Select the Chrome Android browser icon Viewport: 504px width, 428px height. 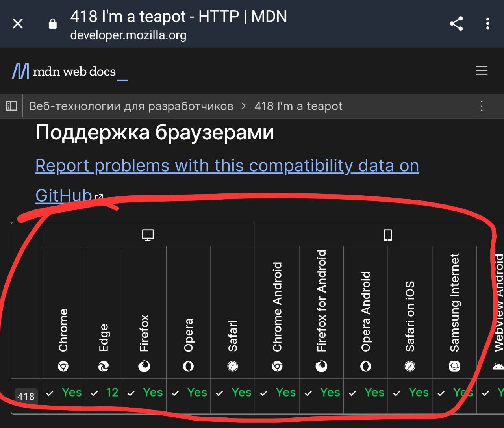click(277, 367)
